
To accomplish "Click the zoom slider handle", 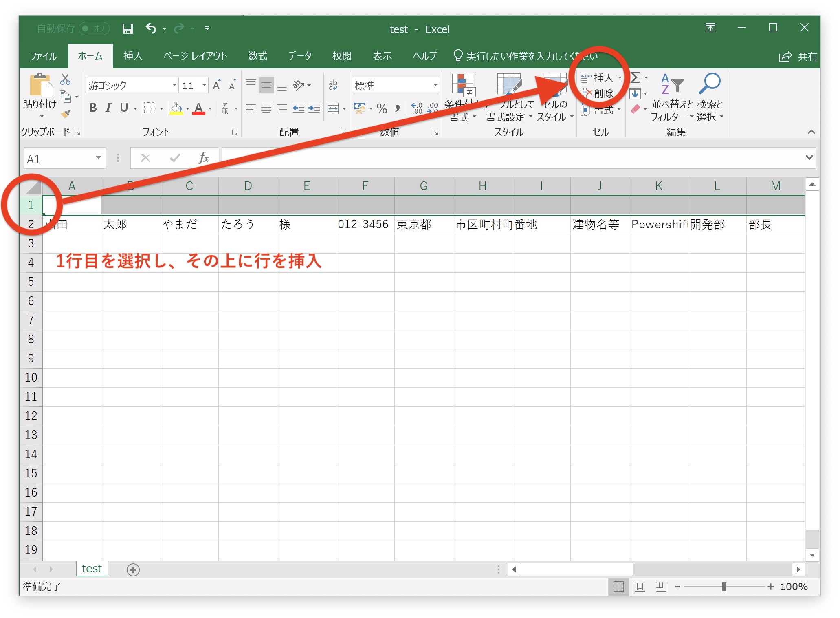I will (724, 586).
